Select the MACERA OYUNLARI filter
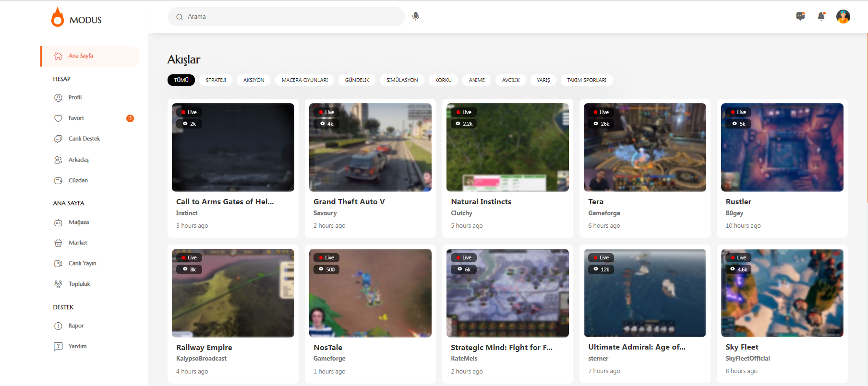The height and width of the screenshot is (386, 868). (x=305, y=80)
